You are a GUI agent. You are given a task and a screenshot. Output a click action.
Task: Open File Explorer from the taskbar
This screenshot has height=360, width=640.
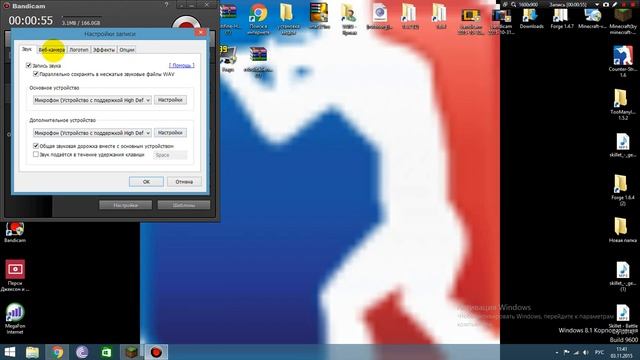[x=32, y=352]
